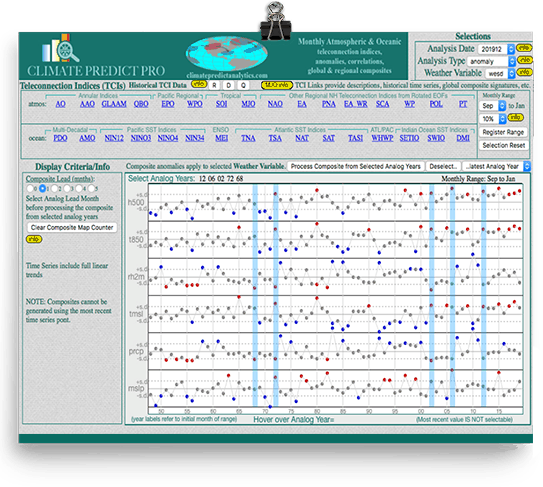Click the Selection Reset button
543x487 pixels.
pos(504,145)
